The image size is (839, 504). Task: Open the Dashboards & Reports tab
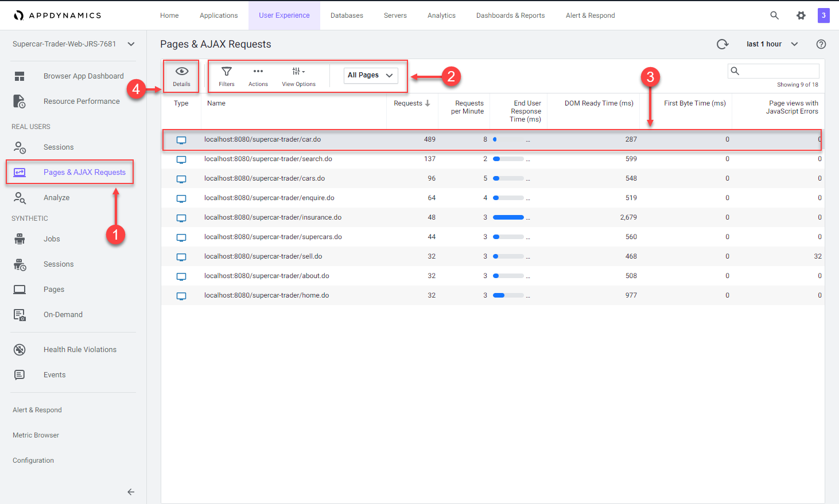(510, 15)
